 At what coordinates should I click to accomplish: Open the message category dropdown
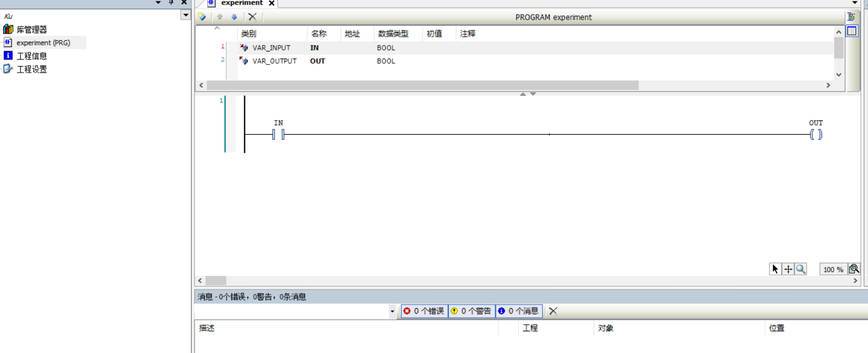392,311
